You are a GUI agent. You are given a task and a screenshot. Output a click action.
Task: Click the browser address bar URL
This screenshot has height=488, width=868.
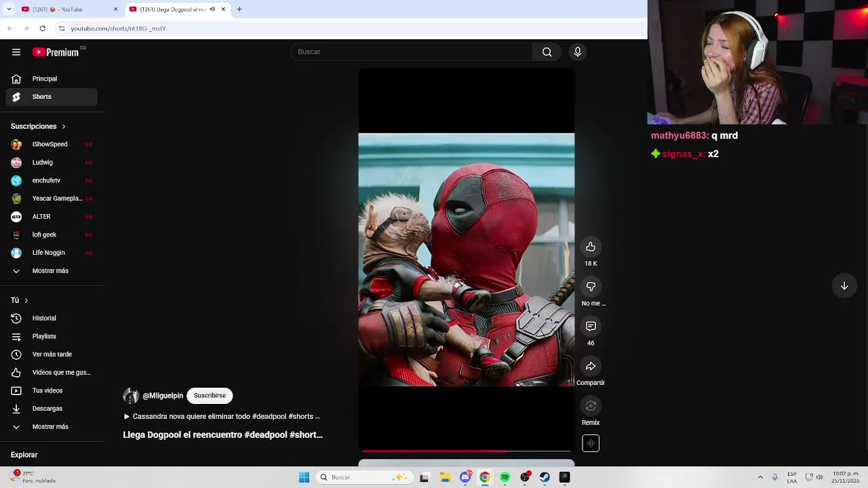click(x=119, y=28)
